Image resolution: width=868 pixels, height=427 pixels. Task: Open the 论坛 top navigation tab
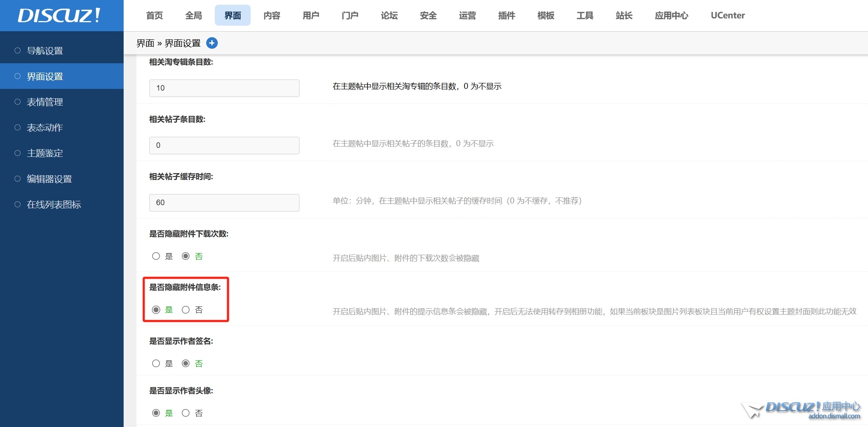tap(389, 16)
